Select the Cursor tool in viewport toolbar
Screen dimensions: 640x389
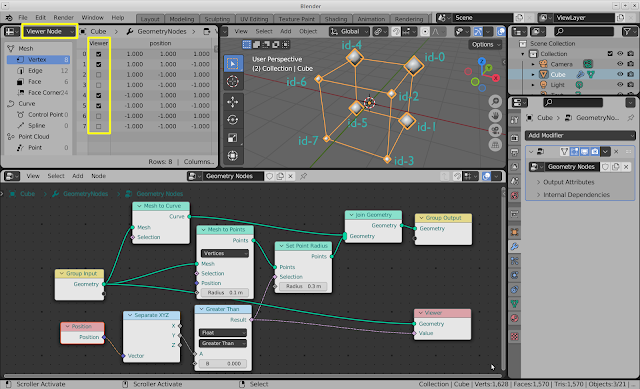[x=233, y=81]
